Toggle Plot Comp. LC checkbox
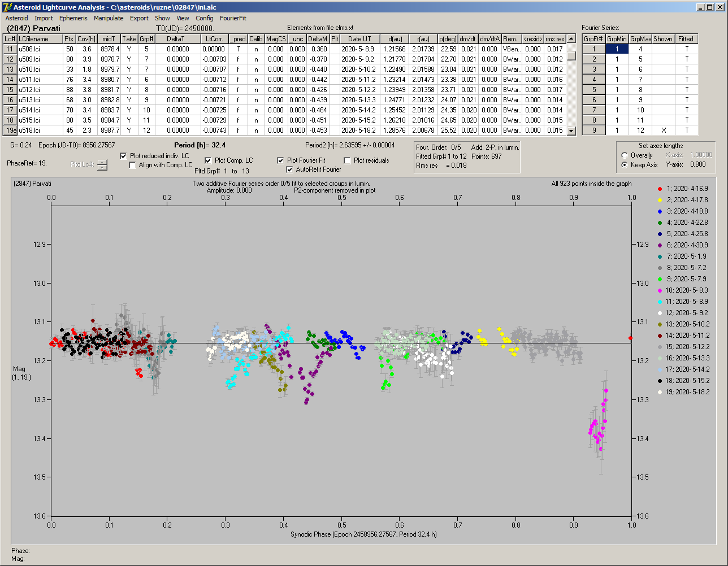 click(208, 160)
